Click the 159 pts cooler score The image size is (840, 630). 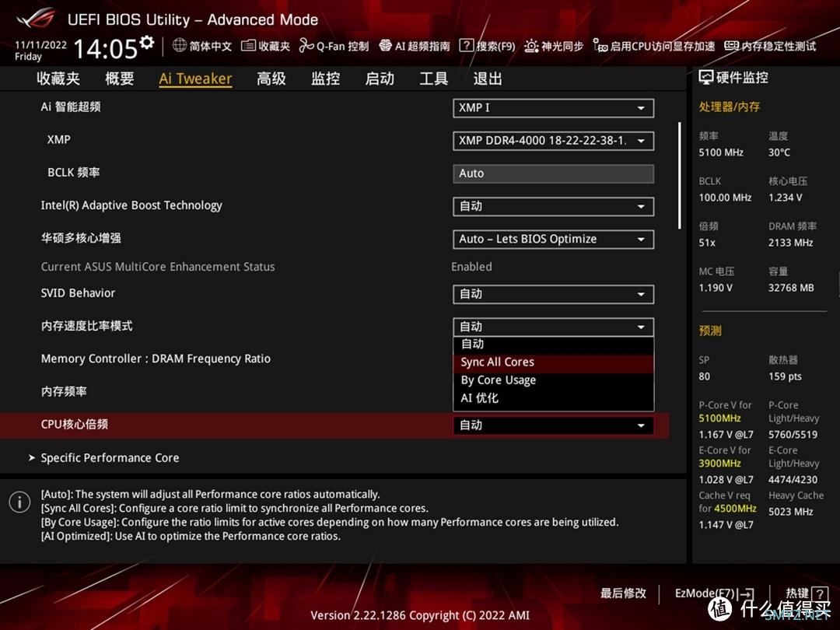coord(786,376)
